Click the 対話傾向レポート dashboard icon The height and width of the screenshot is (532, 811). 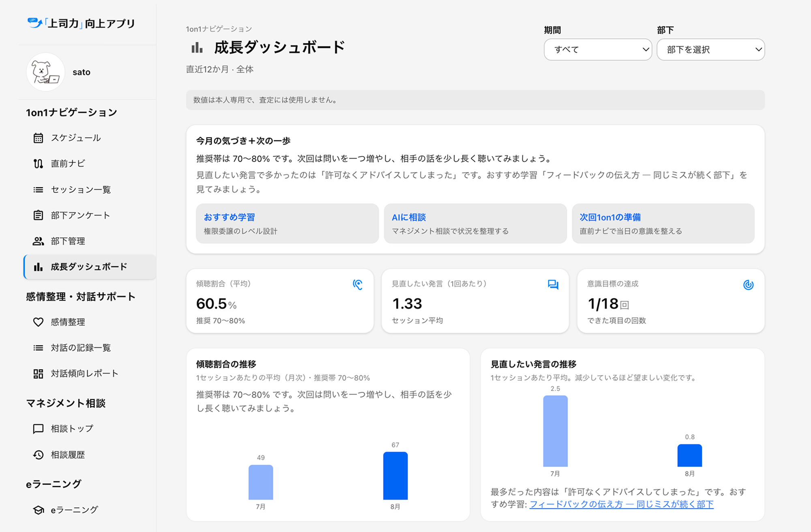(38, 373)
